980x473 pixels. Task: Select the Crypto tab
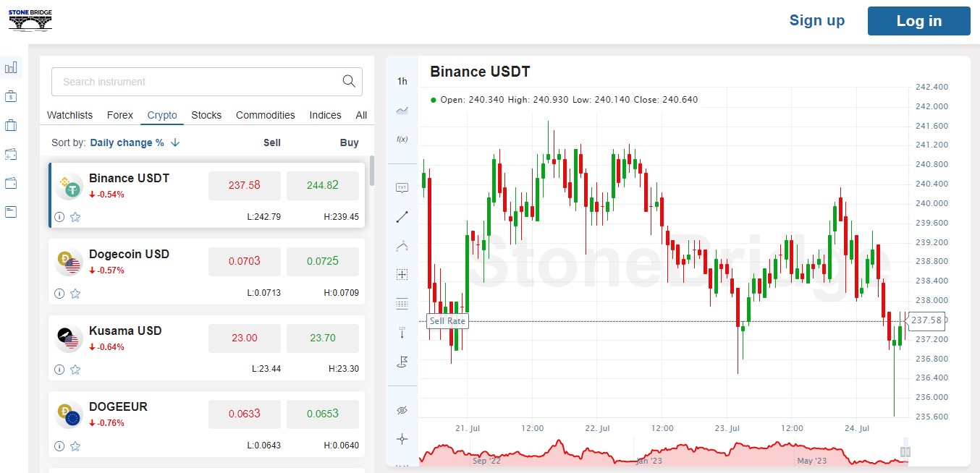[162, 115]
